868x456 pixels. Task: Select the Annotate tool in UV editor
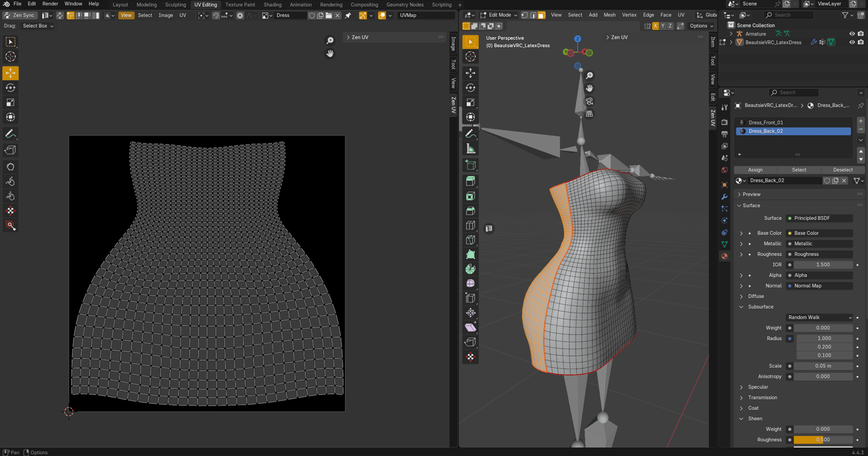[10, 134]
